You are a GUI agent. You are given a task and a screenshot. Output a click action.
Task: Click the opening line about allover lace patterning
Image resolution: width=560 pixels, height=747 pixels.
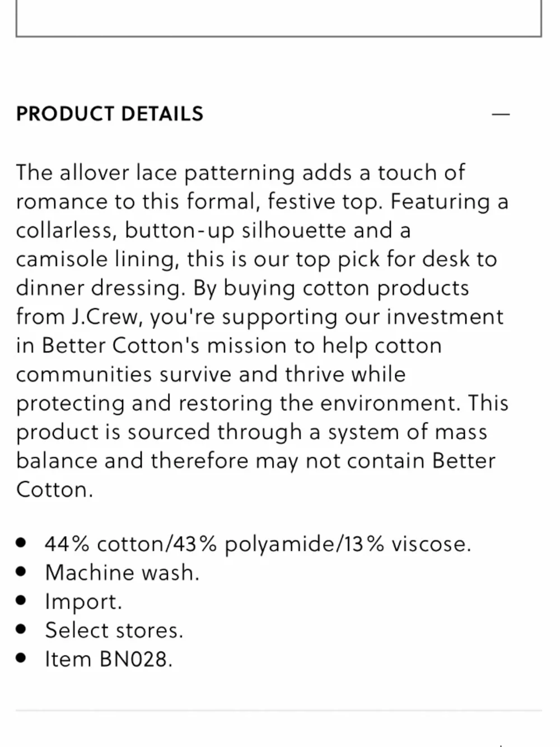[x=240, y=173]
